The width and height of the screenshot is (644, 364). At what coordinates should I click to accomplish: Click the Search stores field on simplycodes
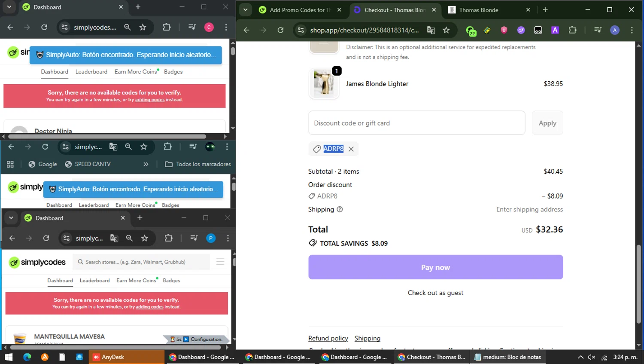(141, 262)
